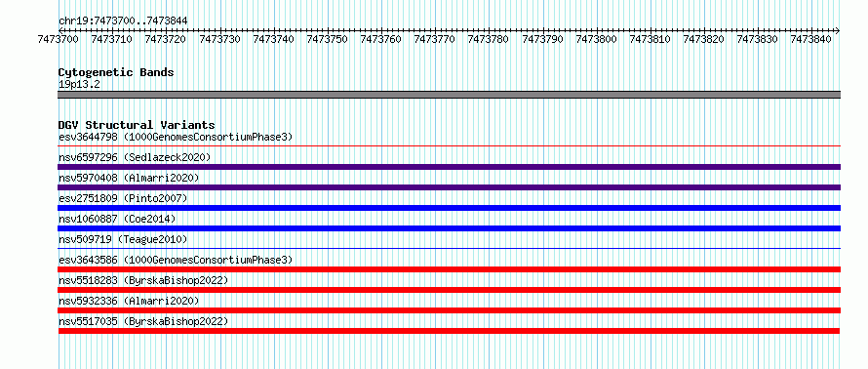Click the blue nsv1060887 variant bar
Image resolution: width=868 pixels, height=369 pixels.
point(449,228)
